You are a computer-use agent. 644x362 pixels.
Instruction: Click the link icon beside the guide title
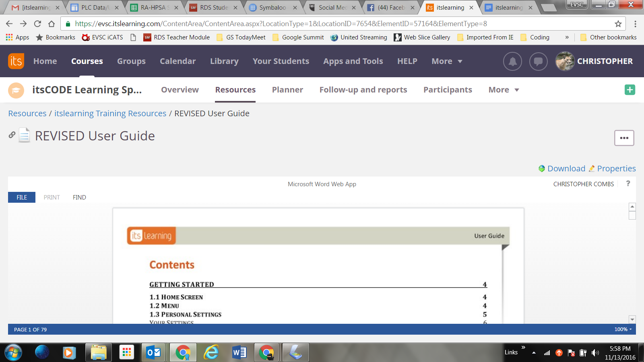click(12, 135)
